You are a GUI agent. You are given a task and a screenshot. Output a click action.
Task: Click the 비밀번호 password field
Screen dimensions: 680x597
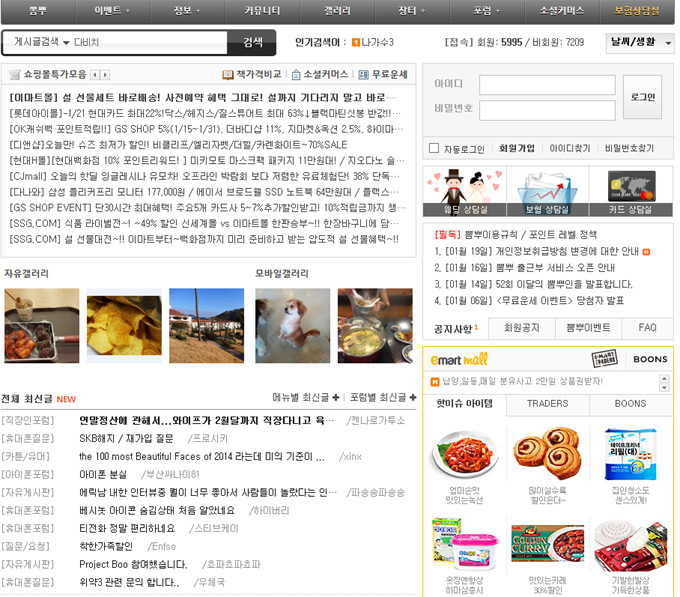(x=547, y=111)
